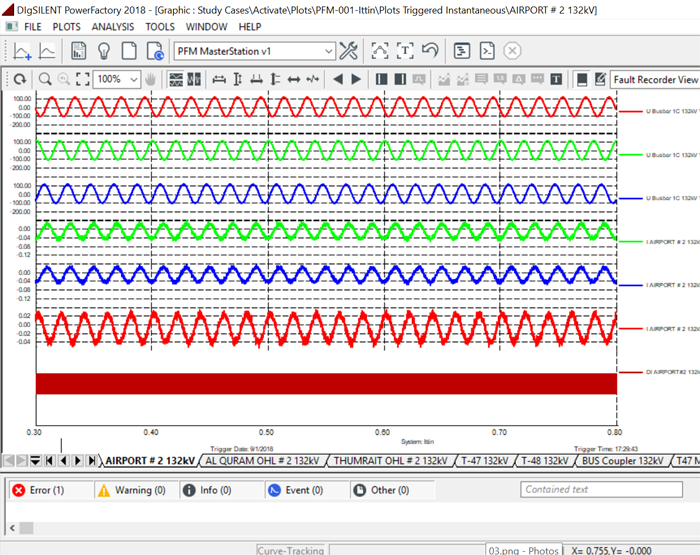Open the PFM MasterStation v1 dropdown
This screenshot has width=700, height=555.
click(329, 51)
